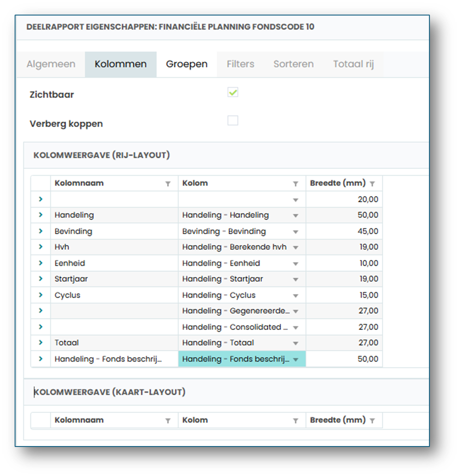Switch to the Algemeen tab
Screen dimensions: 459x476
point(51,64)
